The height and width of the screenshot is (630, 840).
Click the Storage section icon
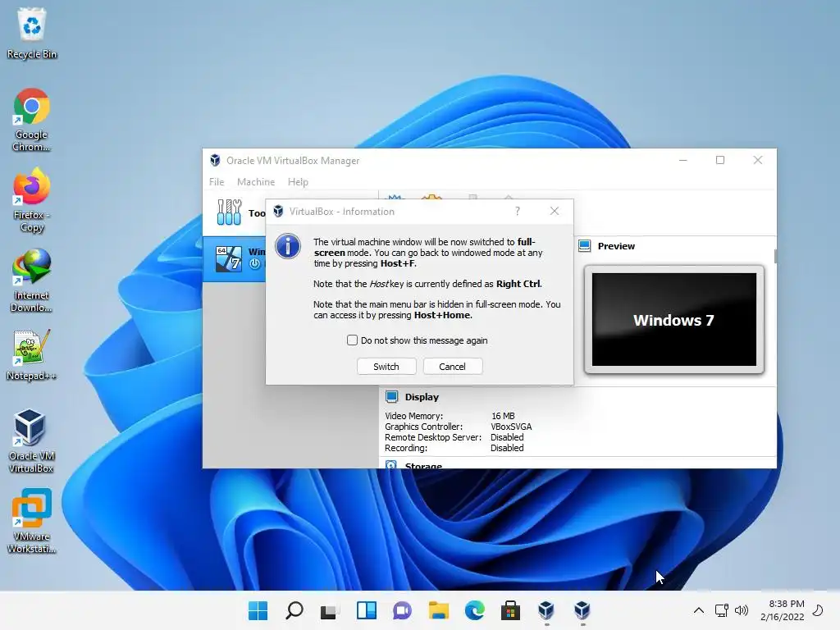pos(391,464)
